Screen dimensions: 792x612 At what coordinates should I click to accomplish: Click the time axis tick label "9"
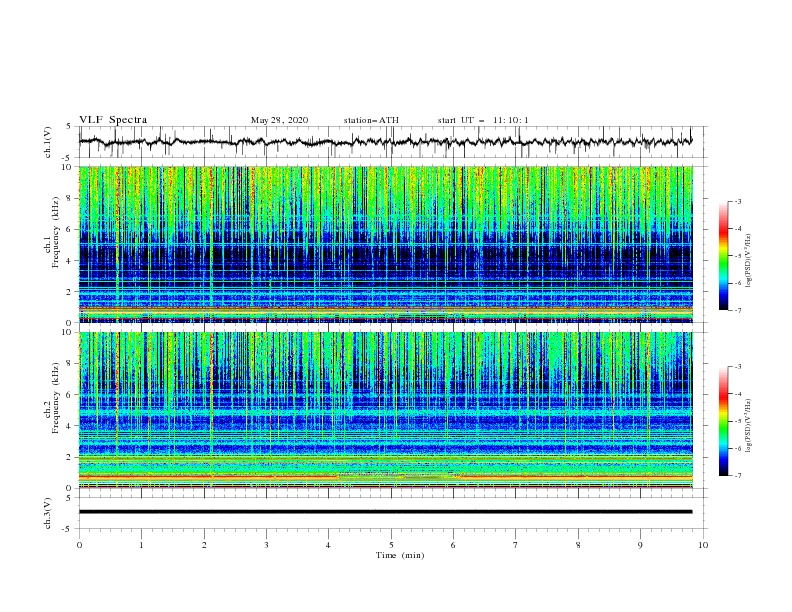tap(640, 545)
